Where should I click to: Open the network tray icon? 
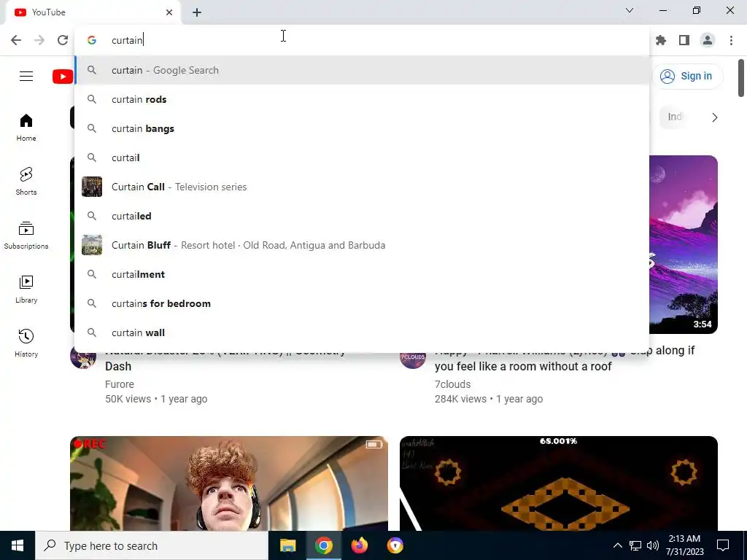click(x=635, y=545)
